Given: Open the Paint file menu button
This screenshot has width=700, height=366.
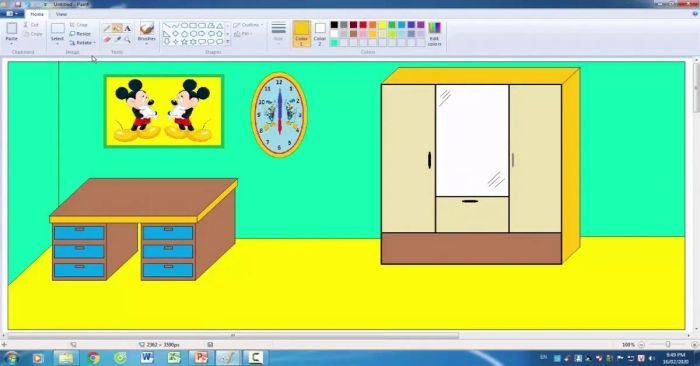Looking at the screenshot, I should (x=11, y=14).
